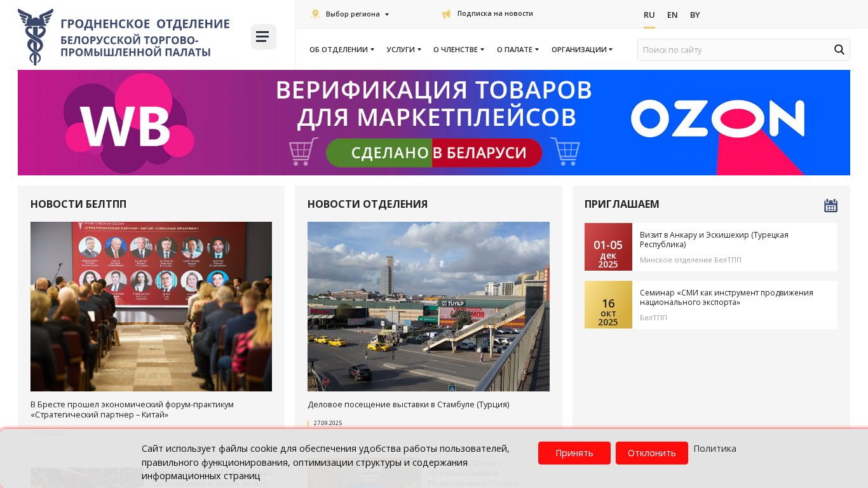The width and height of the screenshot is (868, 488).
Task: Click the search magnifier icon
Action: click(x=839, y=50)
